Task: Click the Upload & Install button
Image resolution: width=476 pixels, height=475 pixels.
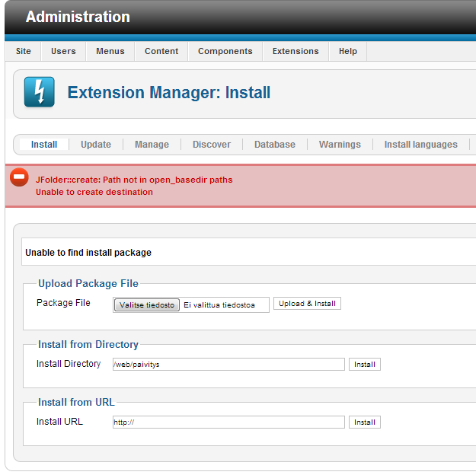Action: [x=307, y=304]
